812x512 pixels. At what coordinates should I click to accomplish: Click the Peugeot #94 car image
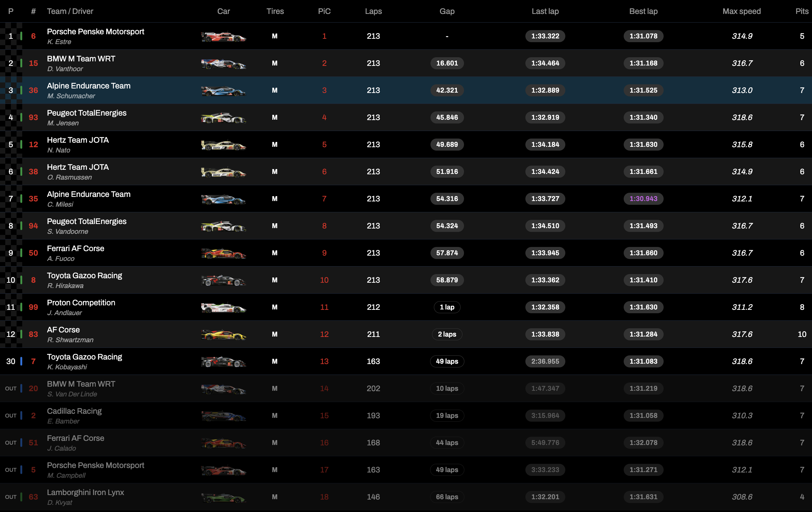[x=224, y=226]
